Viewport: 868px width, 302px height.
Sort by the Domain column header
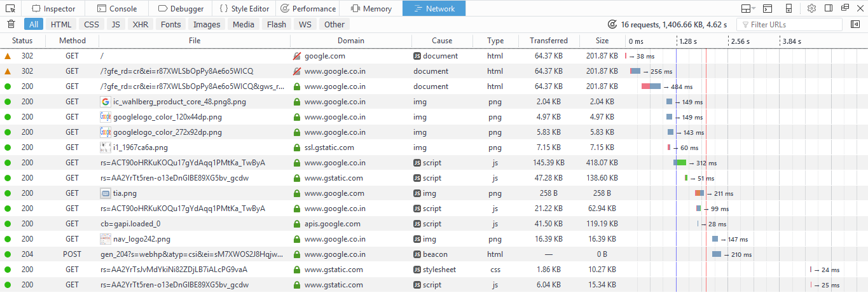(351, 41)
